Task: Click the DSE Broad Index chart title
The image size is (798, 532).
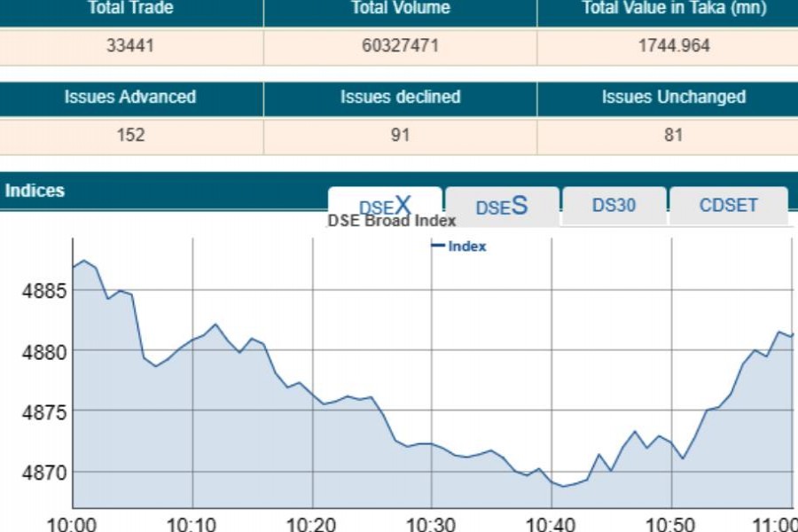Action: click(x=392, y=221)
